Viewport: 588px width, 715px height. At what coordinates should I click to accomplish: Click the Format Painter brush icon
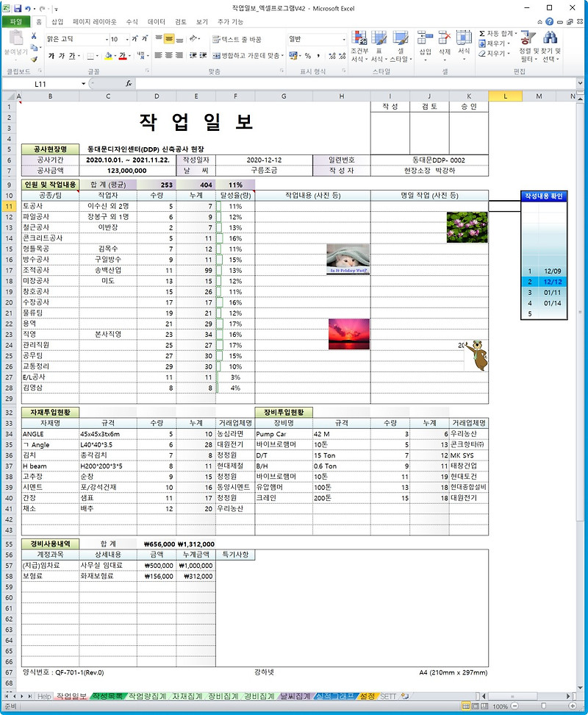tap(34, 60)
